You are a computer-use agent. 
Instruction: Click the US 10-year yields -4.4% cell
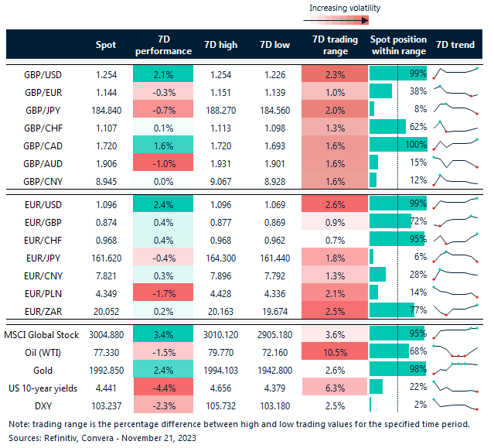pyautogui.click(x=162, y=387)
